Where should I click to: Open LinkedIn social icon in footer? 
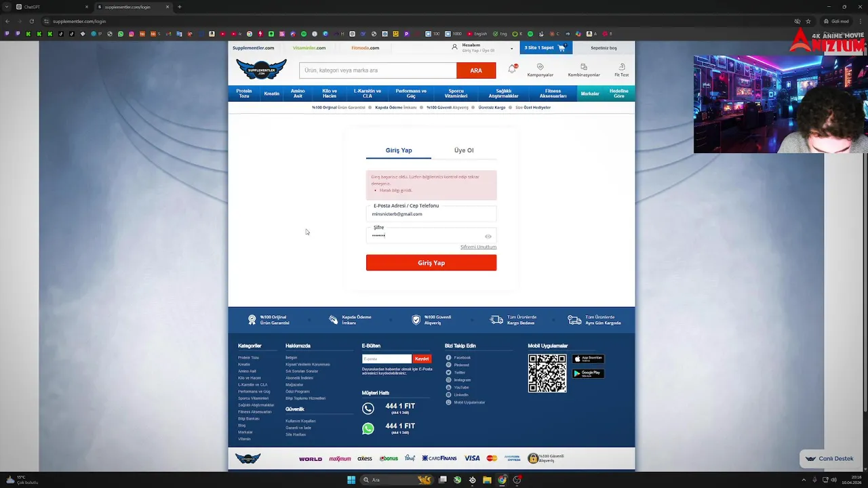click(x=448, y=395)
